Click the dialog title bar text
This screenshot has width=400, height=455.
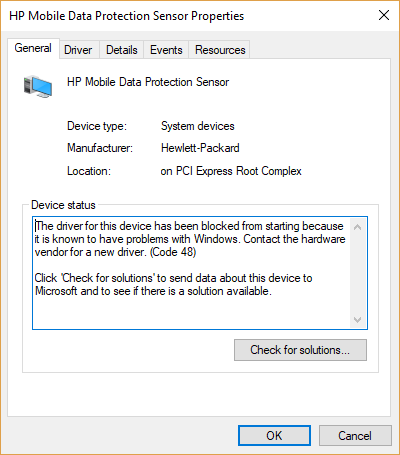tap(127, 16)
